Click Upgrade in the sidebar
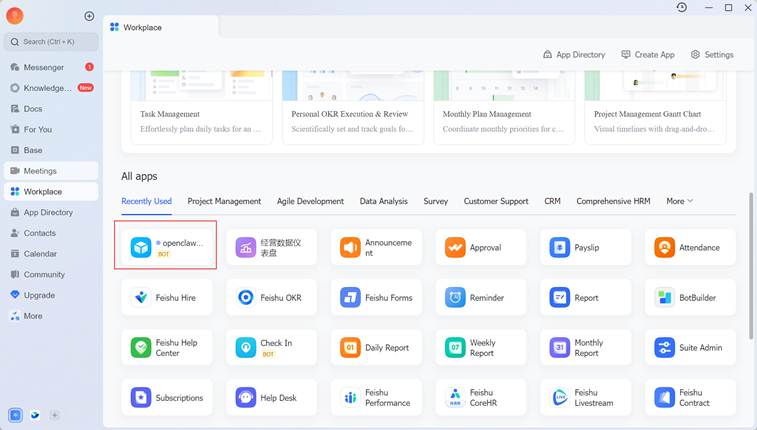Image resolution: width=757 pixels, height=430 pixels. point(51,295)
